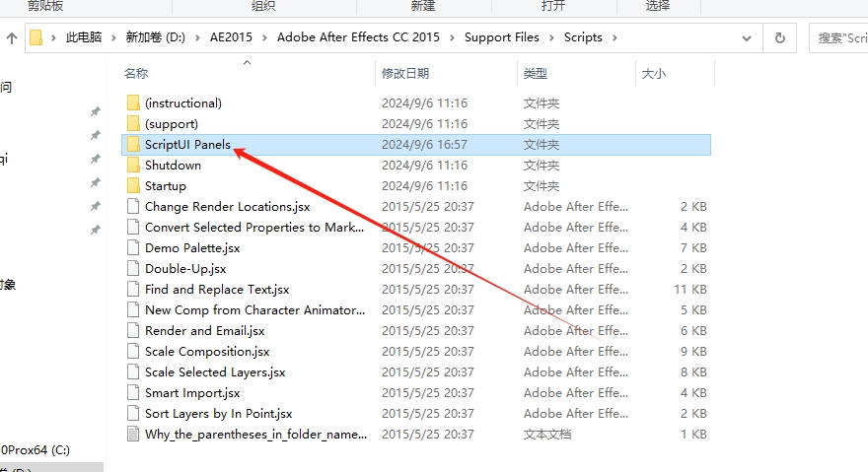Click the Smart Import.jsx file icon
The width and height of the screenshot is (868, 472).
134,393
